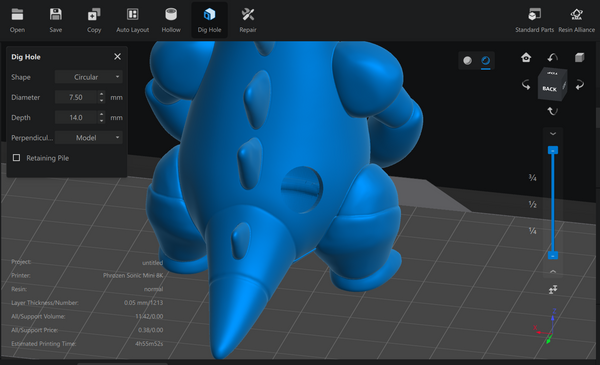Click the layer slider top handle
The image size is (600, 365).
(553, 150)
